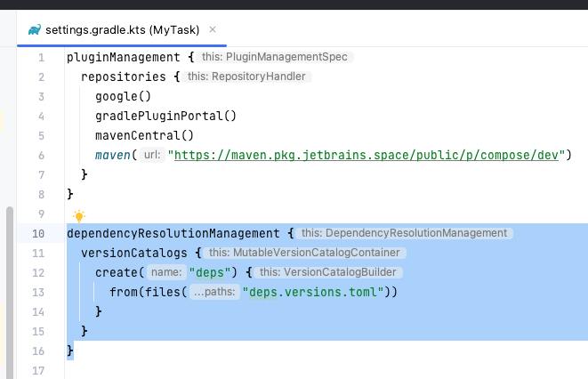This screenshot has height=379, width=588.
Task: Click the mavenCentral() call
Action: (144, 135)
